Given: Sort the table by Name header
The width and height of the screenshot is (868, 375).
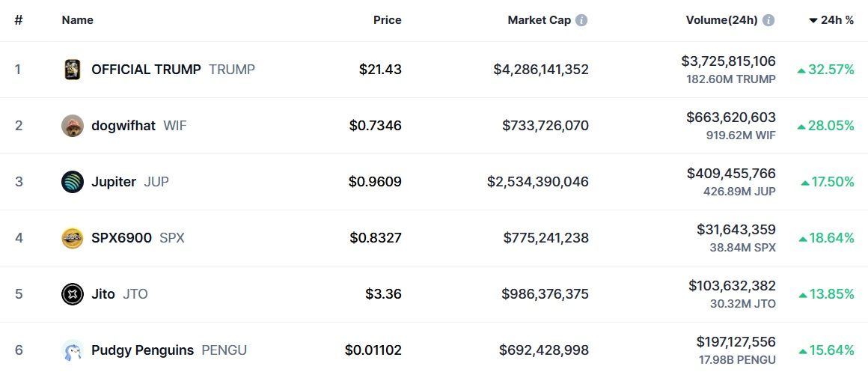Looking at the screenshot, I should pyautogui.click(x=78, y=20).
